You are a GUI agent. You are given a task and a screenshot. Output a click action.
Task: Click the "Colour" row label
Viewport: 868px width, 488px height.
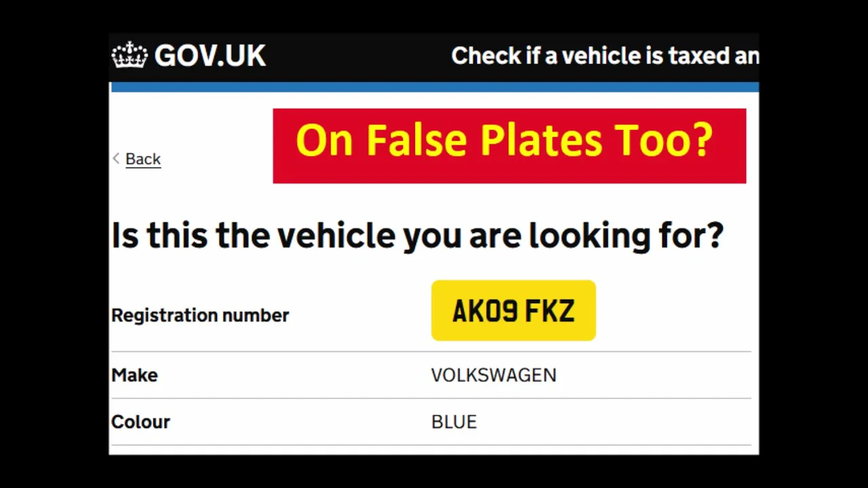point(140,422)
